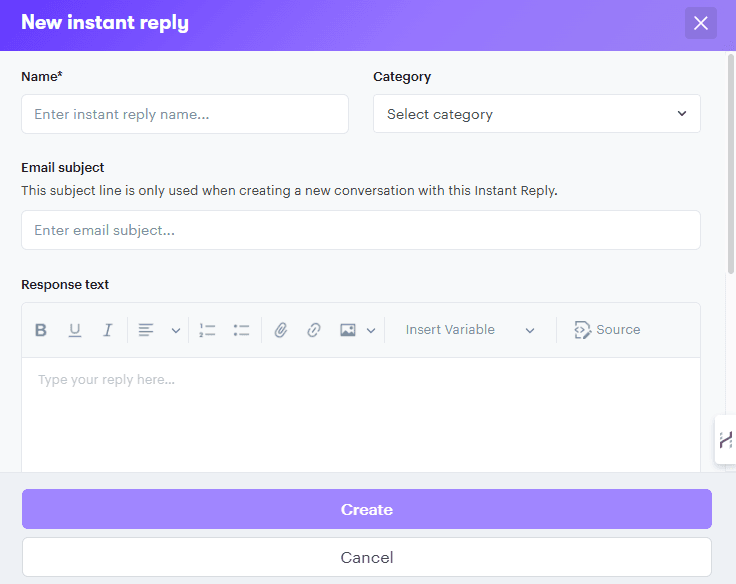
Task: Click the dialog vertical scrollbar
Action: (x=730, y=164)
